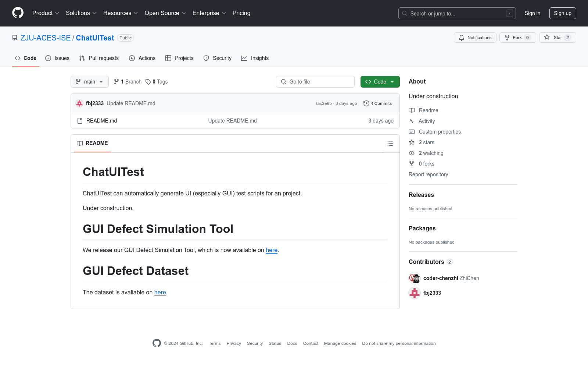Open footer Terms link
This screenshot has width=588, height=368.
pos(215,343)
